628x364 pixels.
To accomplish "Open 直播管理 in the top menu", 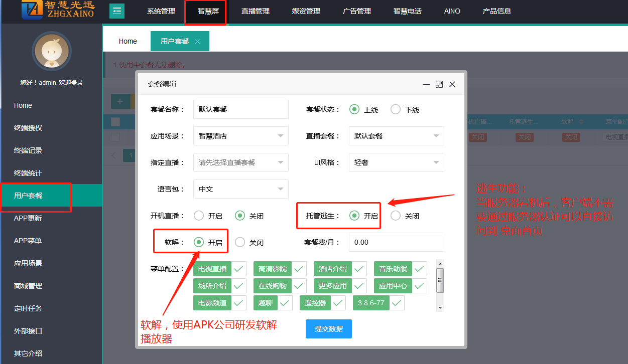I will click(256, 12).
